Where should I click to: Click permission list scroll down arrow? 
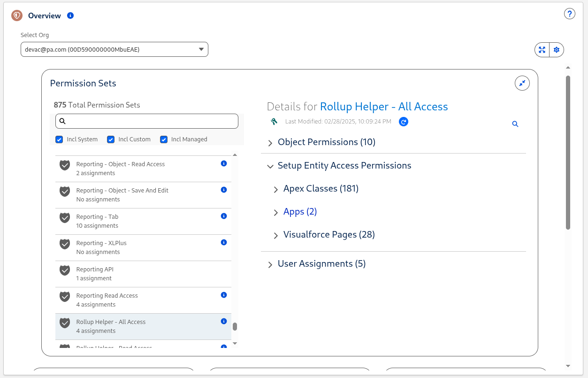[x=235, y=344]
